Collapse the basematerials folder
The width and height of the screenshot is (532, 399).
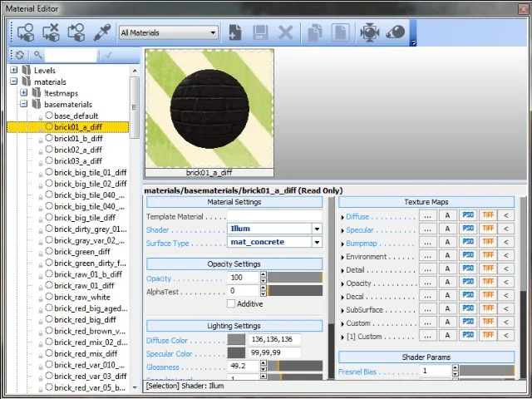click(x=24, y=104)
